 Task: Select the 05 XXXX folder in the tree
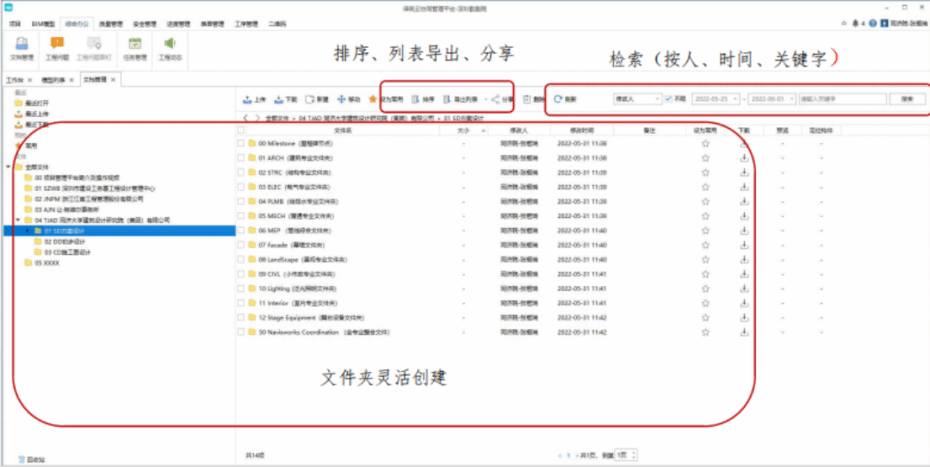pyautogui.click(x=46, y=263)
